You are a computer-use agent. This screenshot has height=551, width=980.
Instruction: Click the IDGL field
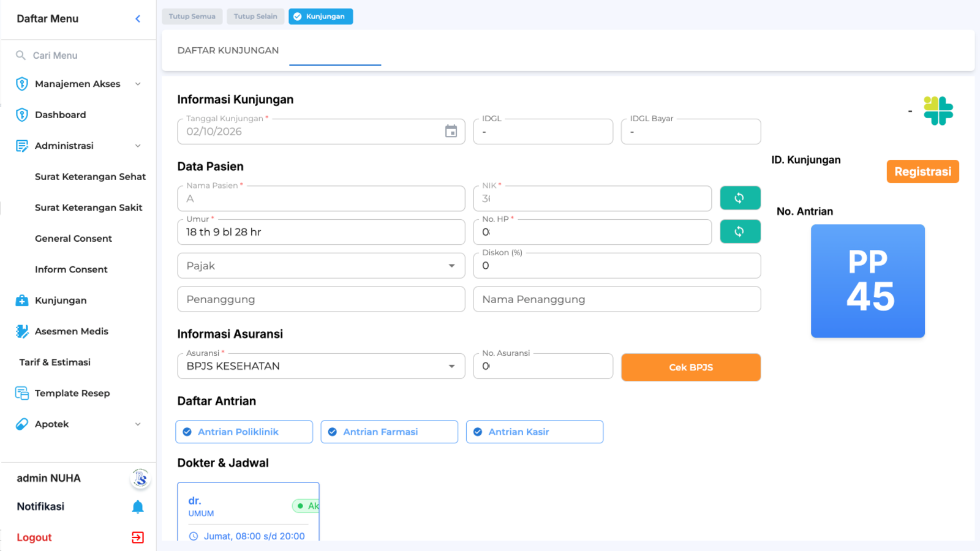point(543,132)
